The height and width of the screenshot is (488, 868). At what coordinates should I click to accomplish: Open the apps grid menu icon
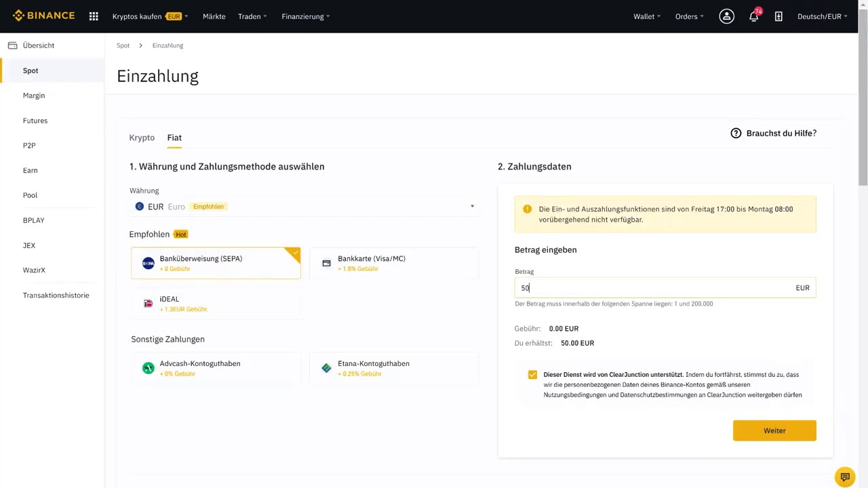tap(94, 16)
